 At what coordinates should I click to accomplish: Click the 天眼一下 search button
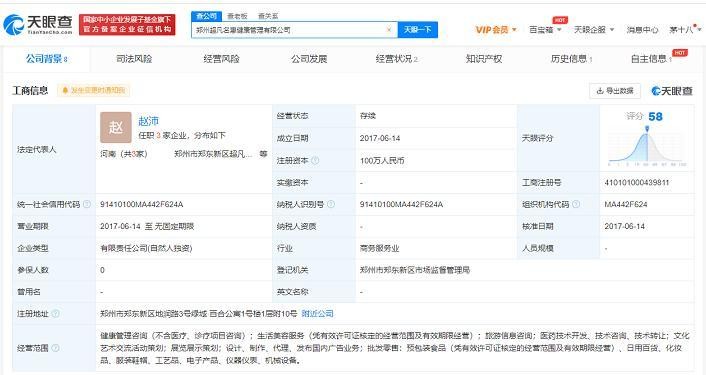(x=417, y=30)
